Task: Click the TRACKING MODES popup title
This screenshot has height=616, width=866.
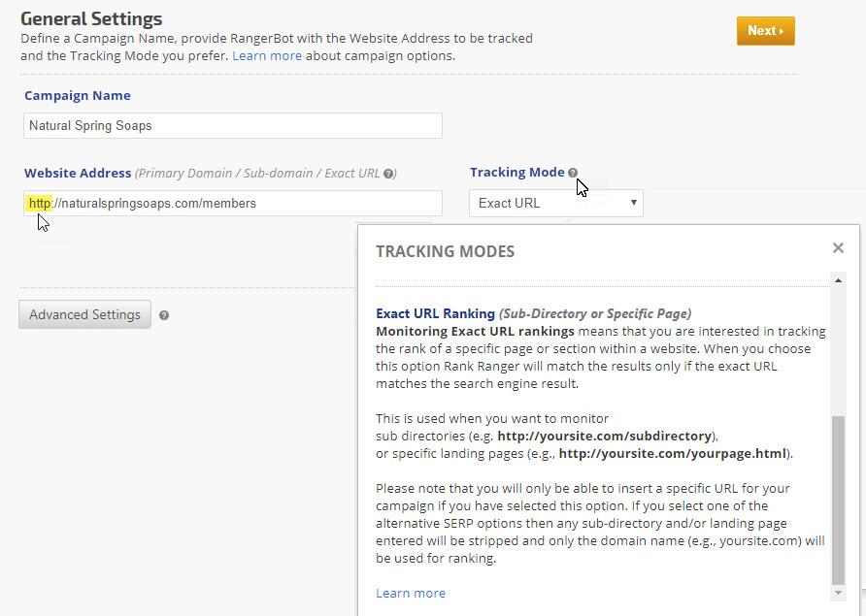Action: [445, 251]
